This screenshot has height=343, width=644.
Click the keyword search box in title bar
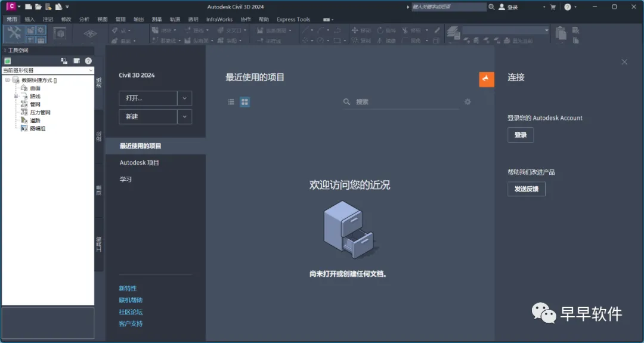tap(449, 7)
